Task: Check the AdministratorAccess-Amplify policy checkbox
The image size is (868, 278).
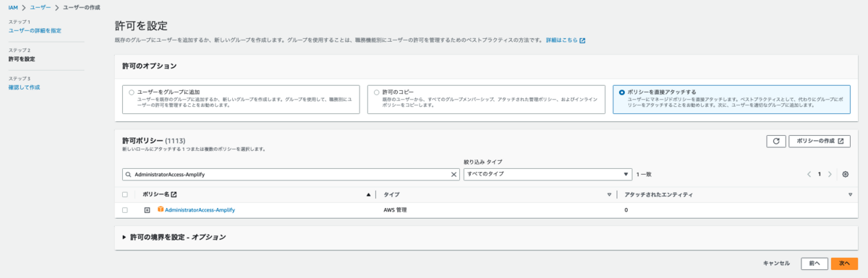Action: point(125,210)
